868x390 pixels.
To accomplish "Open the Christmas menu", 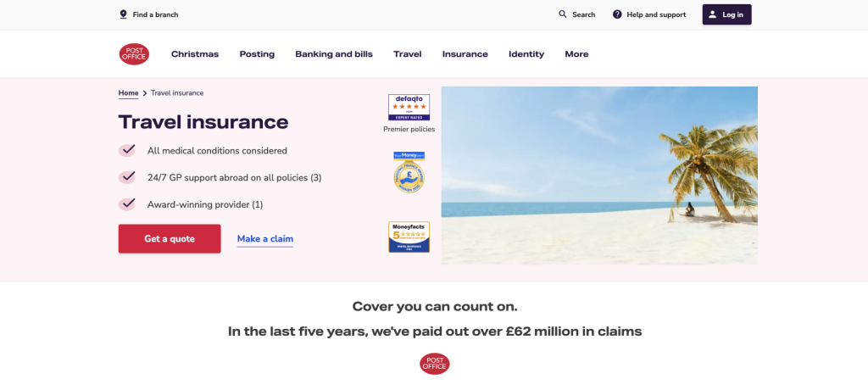I will coord(195,54).
